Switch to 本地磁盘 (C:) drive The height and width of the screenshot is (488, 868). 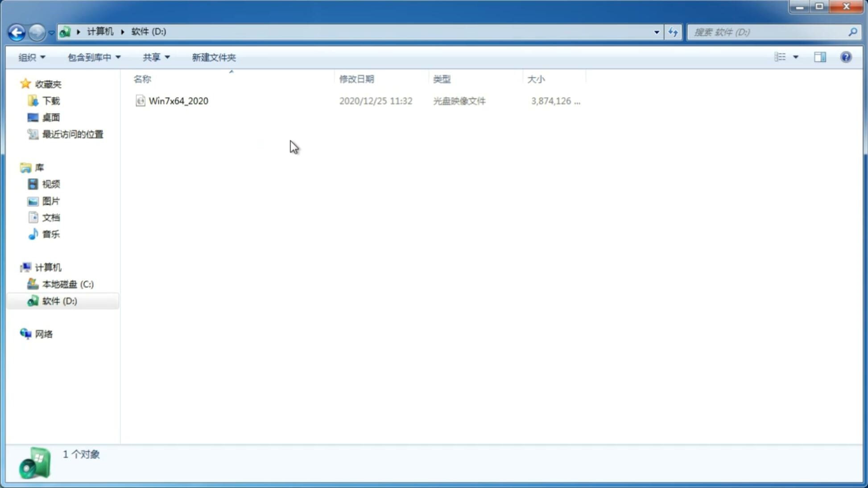click(67, 284)
